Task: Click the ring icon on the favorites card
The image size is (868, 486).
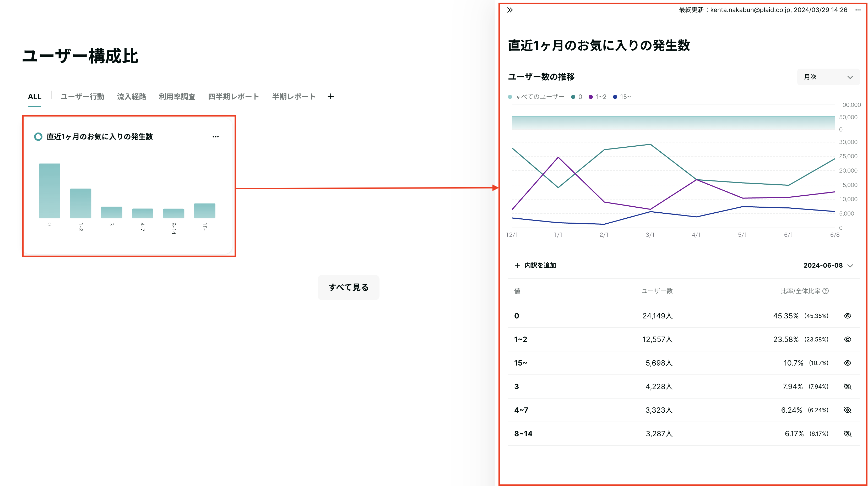Action: (x=38, y=137)
